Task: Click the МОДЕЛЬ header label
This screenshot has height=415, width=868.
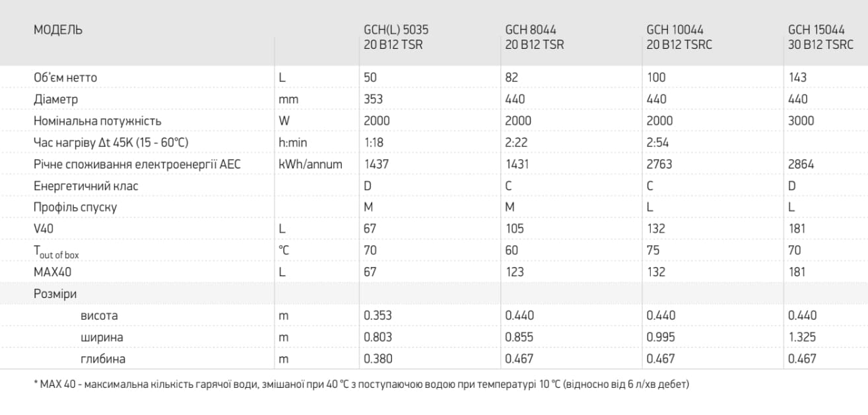Action: 58,30
